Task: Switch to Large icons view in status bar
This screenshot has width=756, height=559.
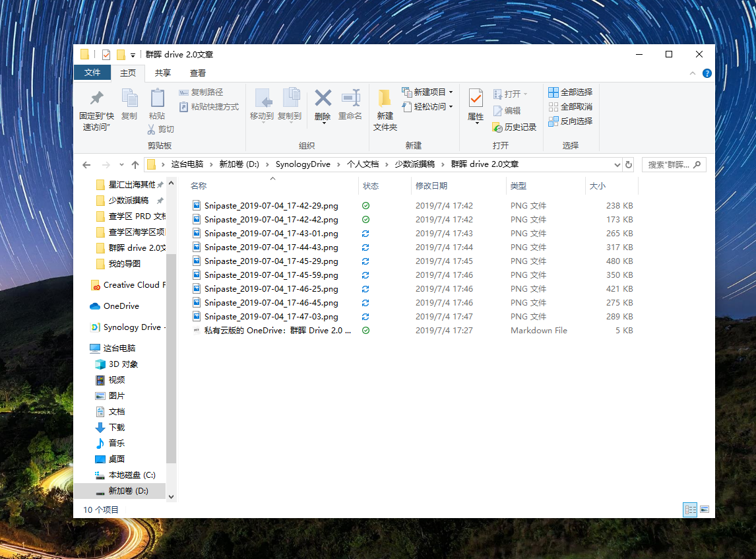Action: tap(705, 510)
